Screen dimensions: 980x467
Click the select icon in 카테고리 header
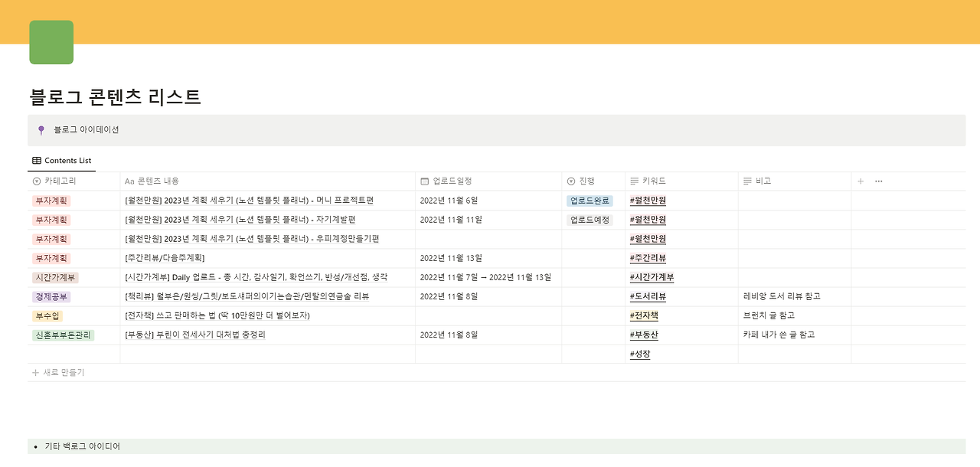tap(37, 181)
